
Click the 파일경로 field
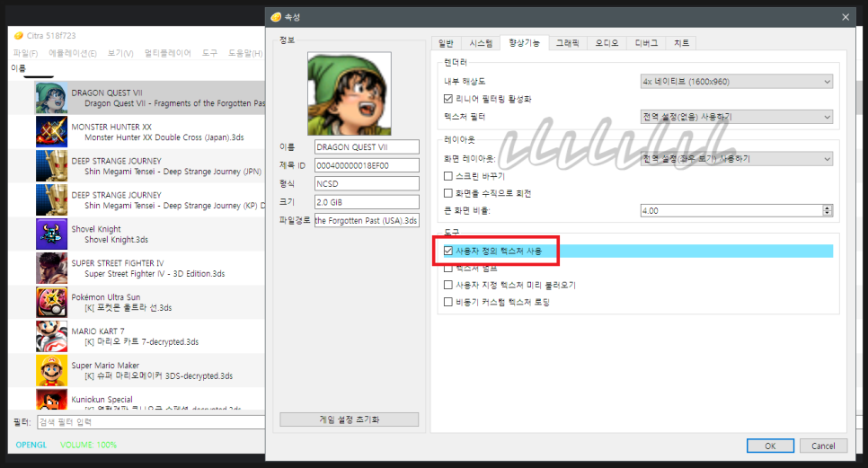[x=367, y=220]
